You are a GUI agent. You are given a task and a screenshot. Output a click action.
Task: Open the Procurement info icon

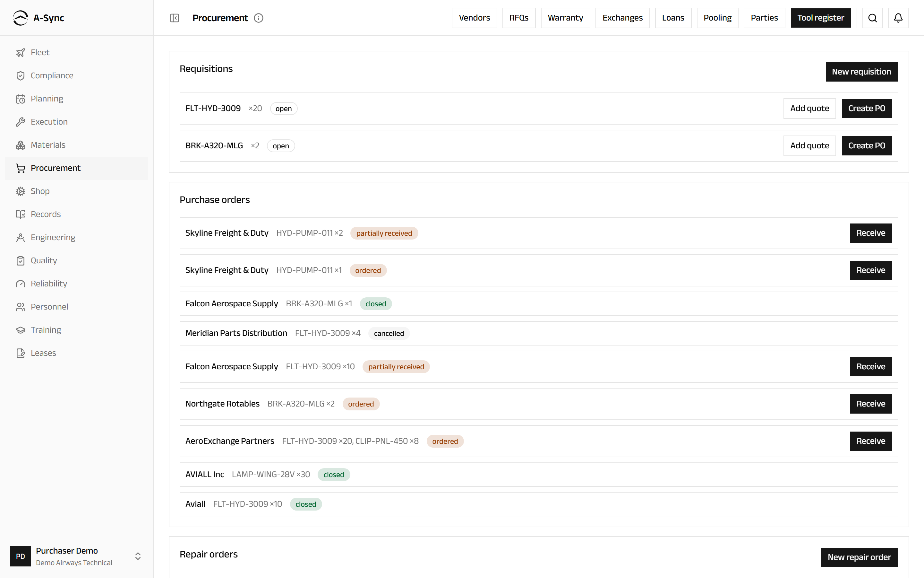click(259, 18)
